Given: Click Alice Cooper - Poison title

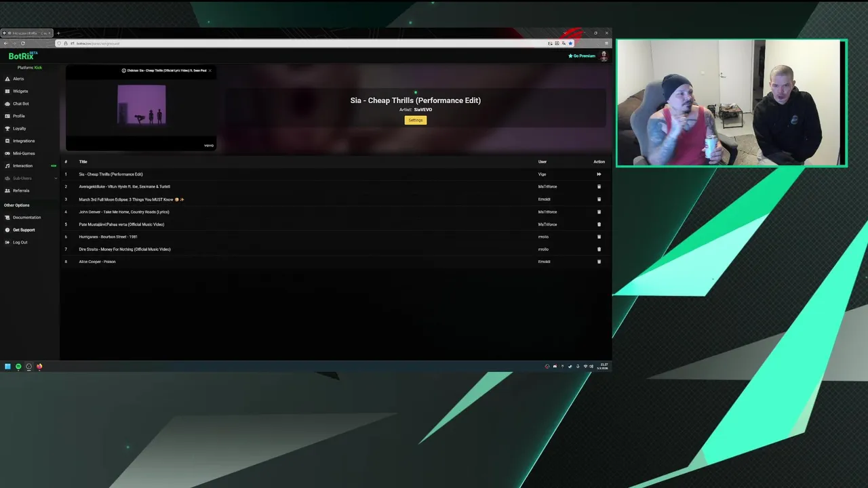Looking at the screenshot, I should pyautogui.click(x=97, y=262).
